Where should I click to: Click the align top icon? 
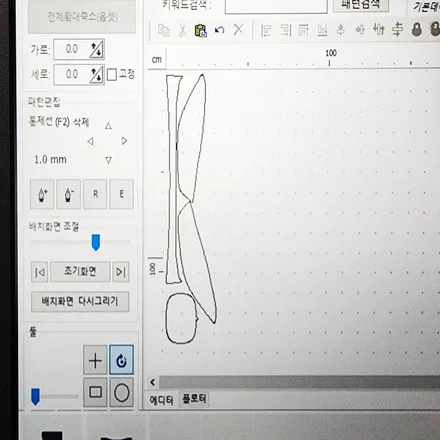[303, 30]
